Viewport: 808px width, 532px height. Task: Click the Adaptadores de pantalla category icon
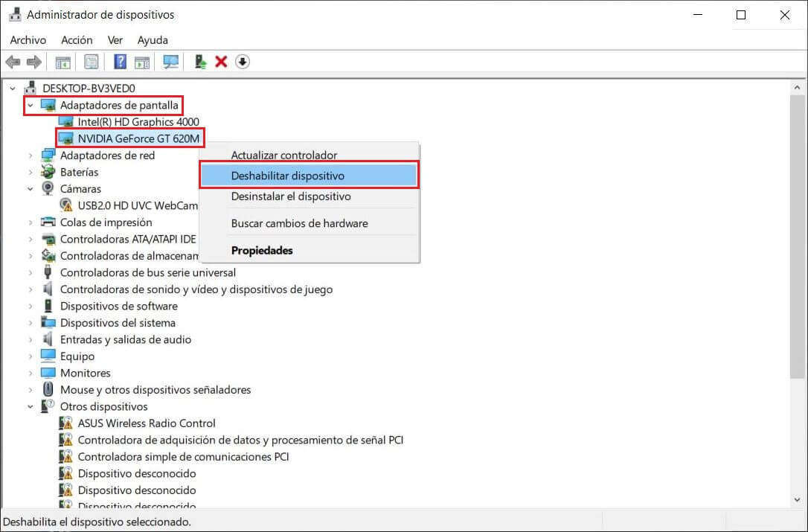point(48,105)
